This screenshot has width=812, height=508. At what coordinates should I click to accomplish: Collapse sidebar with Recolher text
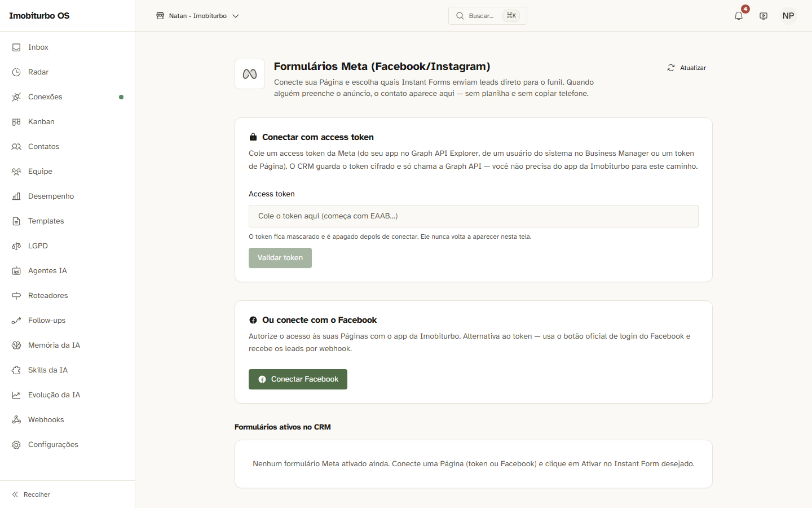pyautogui.click(x=37, y=494)
